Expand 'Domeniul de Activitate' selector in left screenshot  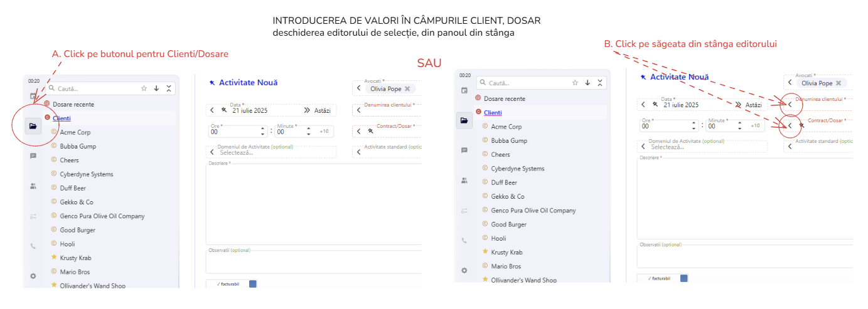pyautogui.click(x=212, y=152)
